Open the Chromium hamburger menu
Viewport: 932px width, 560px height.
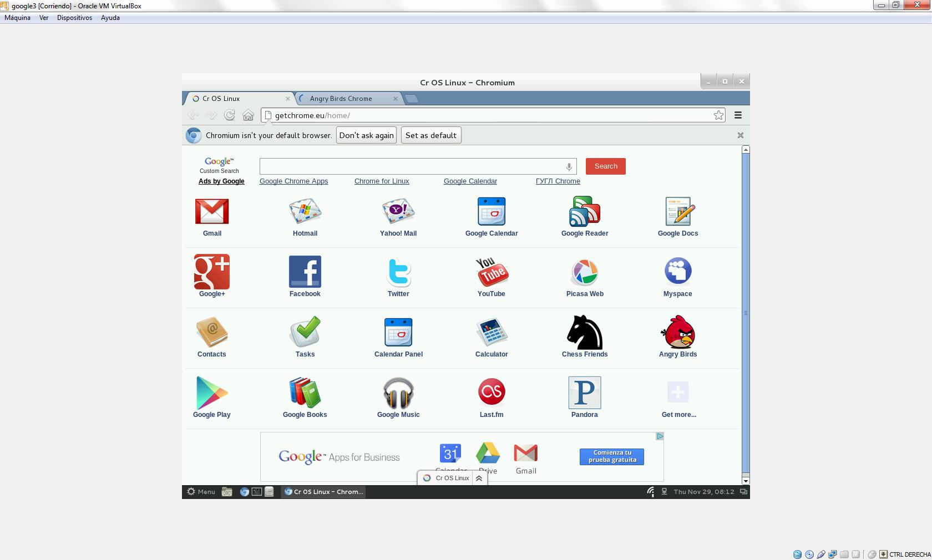pos(738,115)
